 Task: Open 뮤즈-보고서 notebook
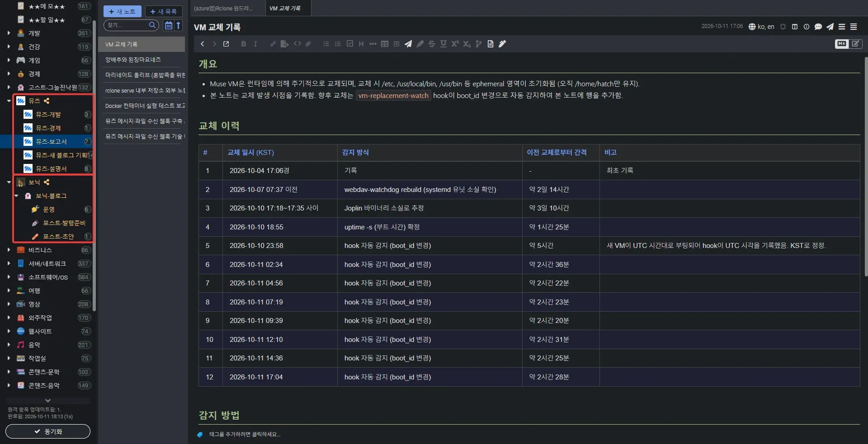click(51, 141)
